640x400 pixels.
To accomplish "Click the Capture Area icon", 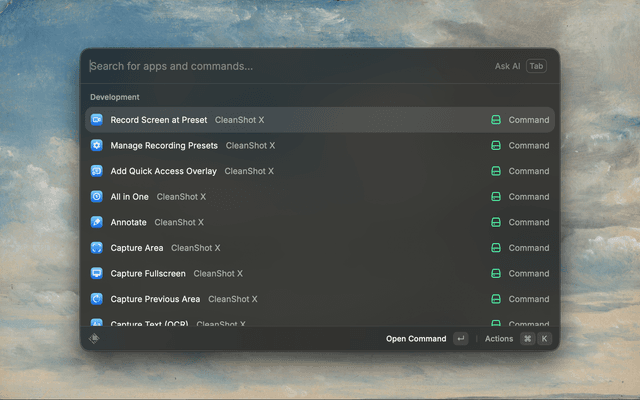I will point(97,248).
